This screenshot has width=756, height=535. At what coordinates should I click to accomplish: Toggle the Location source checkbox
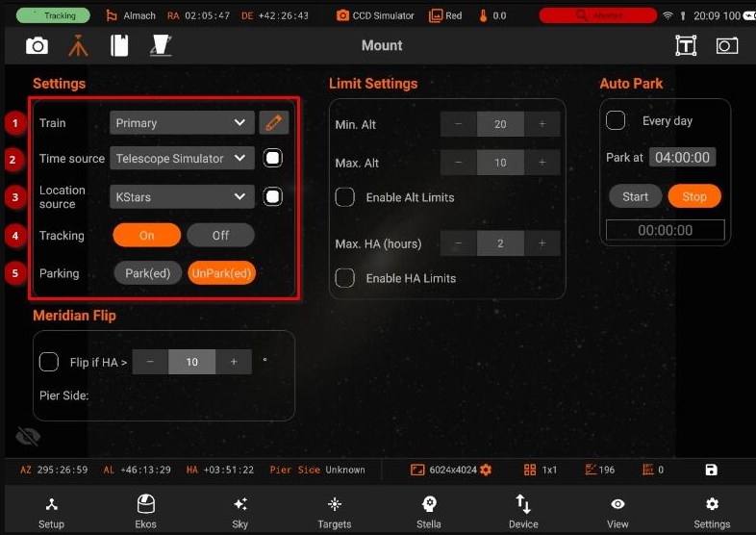[273, 196]
